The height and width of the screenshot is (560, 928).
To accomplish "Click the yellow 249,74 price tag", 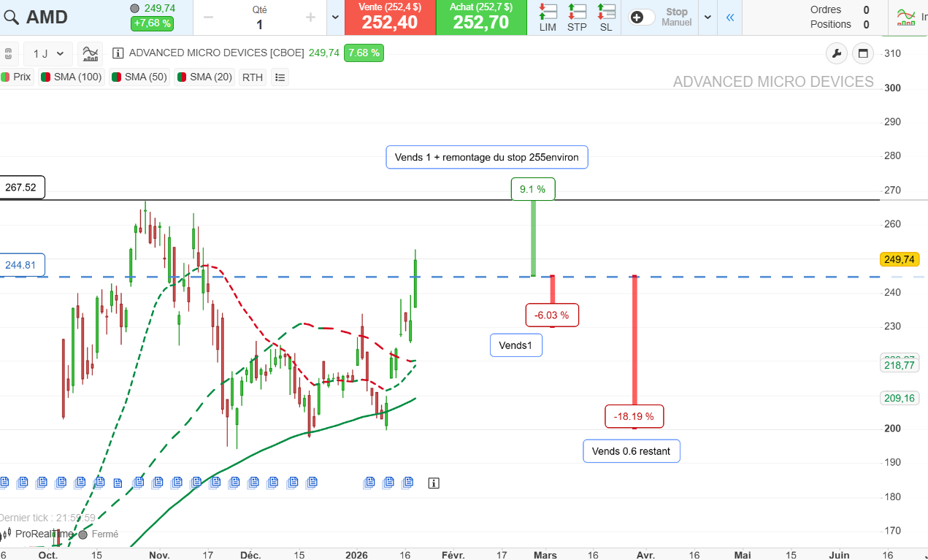I will pyautogui.click(x=900, y=259).
